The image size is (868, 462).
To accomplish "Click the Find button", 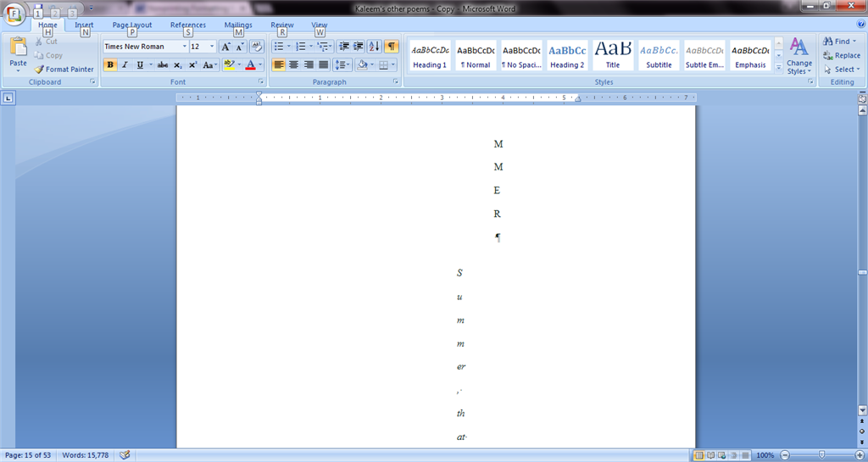I will (x=839, y=42).
